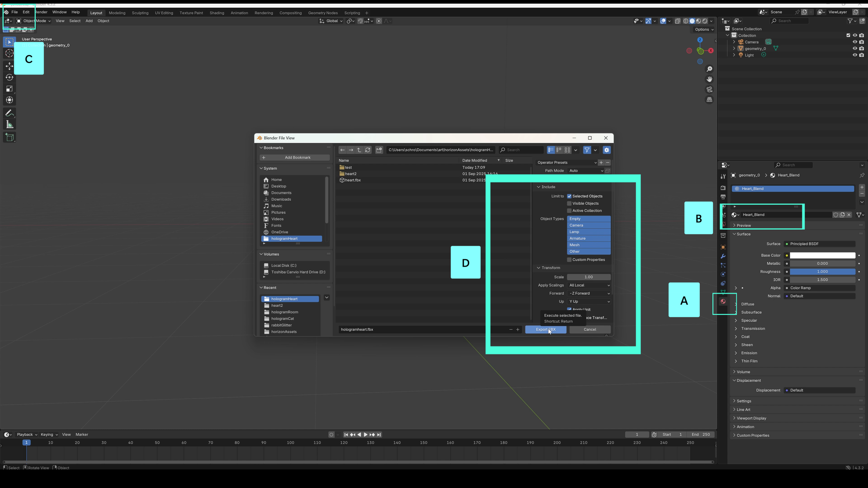Screen dimensions: 868x488
Task: Toggle camera view icon in viewport
Action: point(709,89)
